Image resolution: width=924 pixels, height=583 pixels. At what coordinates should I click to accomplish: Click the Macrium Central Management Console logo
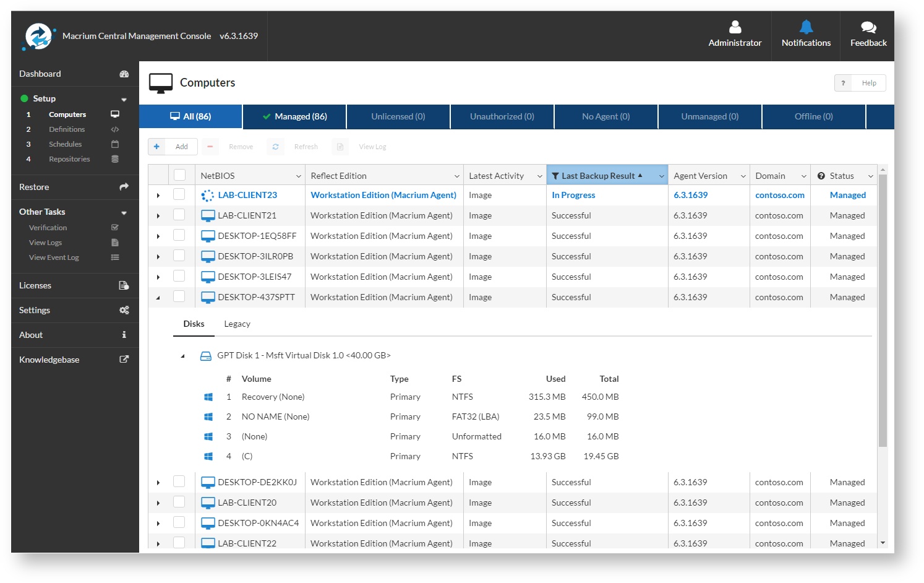point(38,37)
